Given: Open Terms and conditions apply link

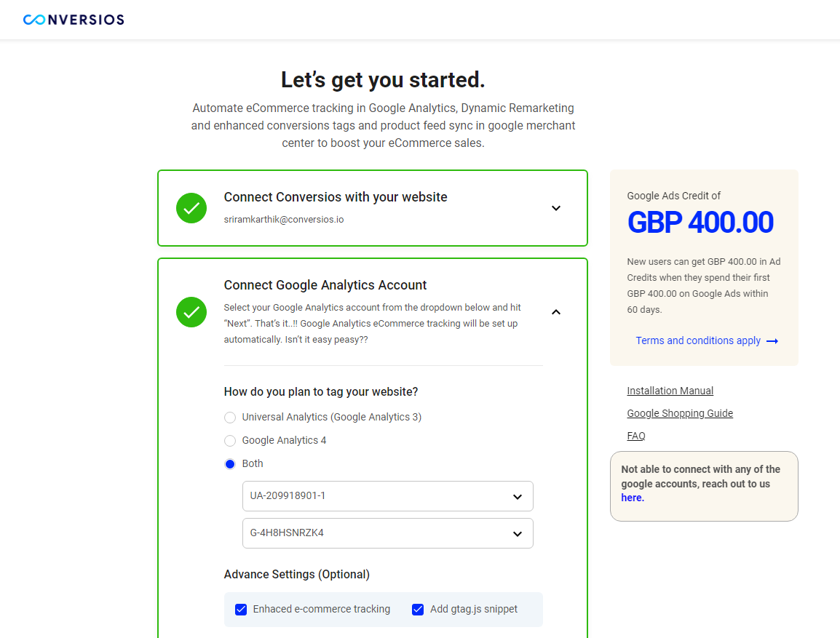Looking at the screenshot, I should (x=698, y=341).
